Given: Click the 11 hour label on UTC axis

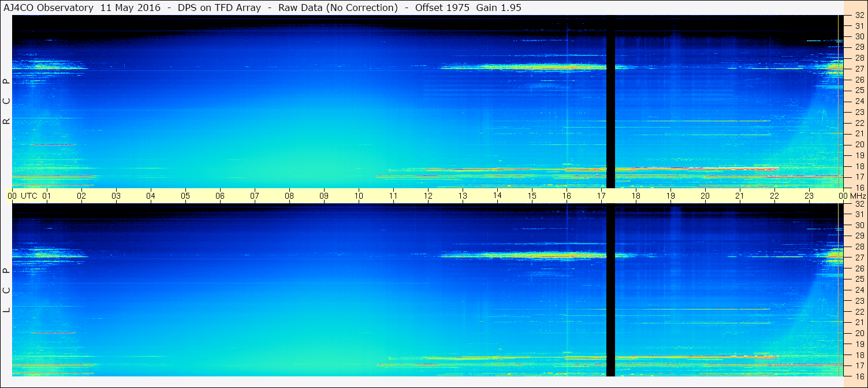Looking at the screenshot, I should 393,196.
